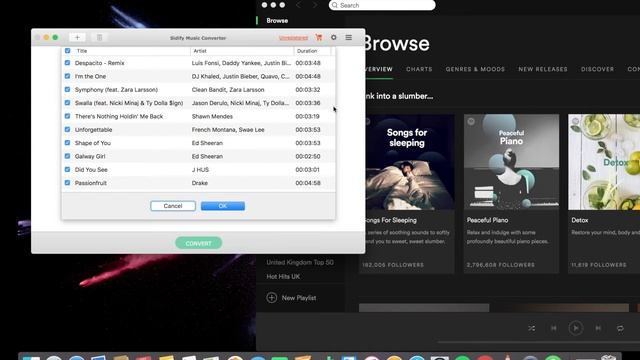Create a New Playlist in Spotify

[x=291, y=298]
